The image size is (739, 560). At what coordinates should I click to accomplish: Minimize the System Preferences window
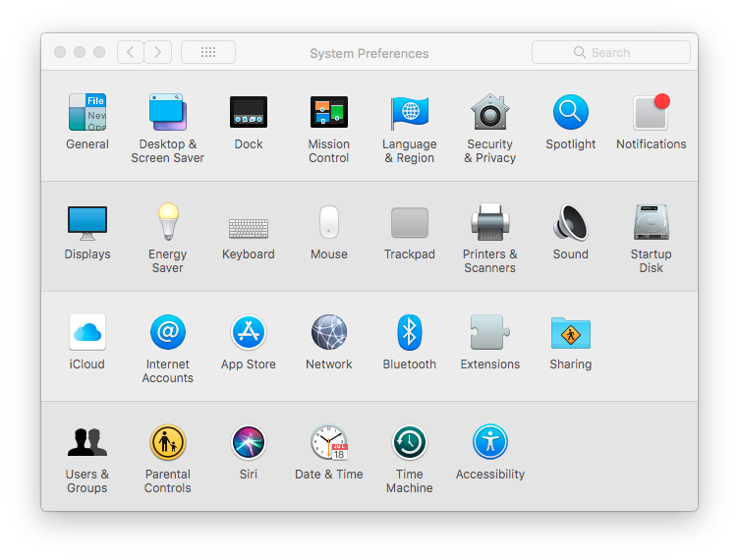click(80, 52)
